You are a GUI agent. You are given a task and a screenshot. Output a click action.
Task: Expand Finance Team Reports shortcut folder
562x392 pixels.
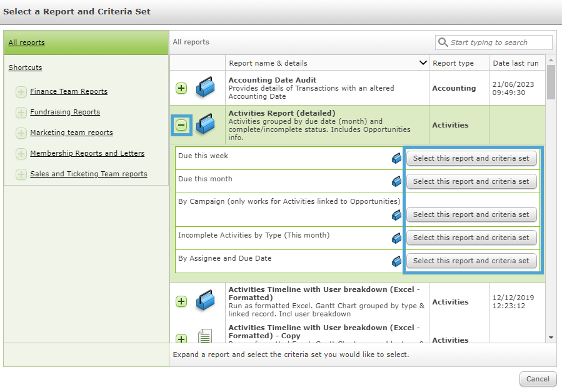point(21,92)
